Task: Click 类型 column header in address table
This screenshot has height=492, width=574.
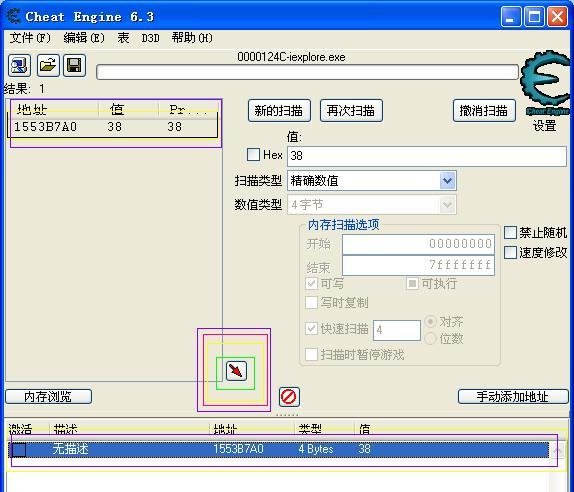Action: pos(310,429)
